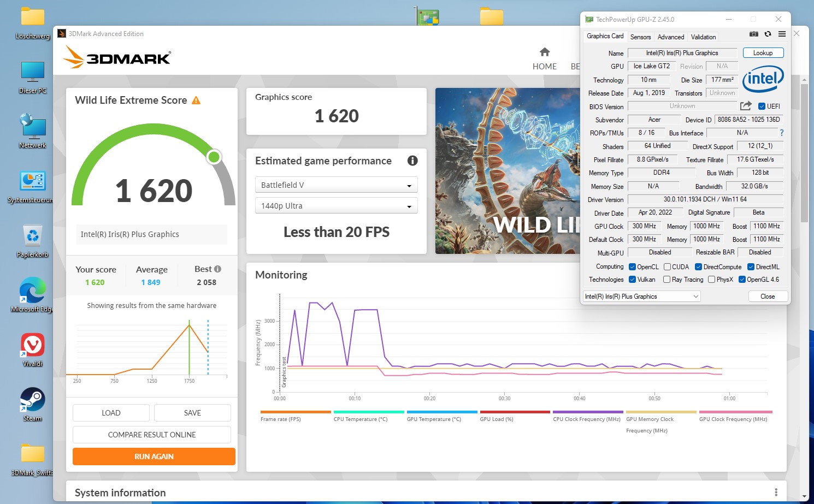The height and width of the screenshot is (504, 814).
Task: Toggle the OpenCL checkbox
Action: 632,267
